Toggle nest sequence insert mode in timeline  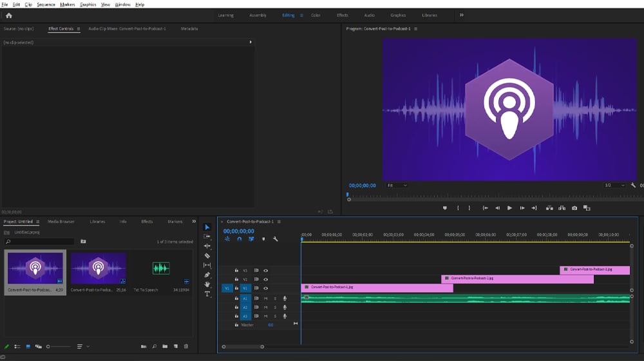pos(227,239)
